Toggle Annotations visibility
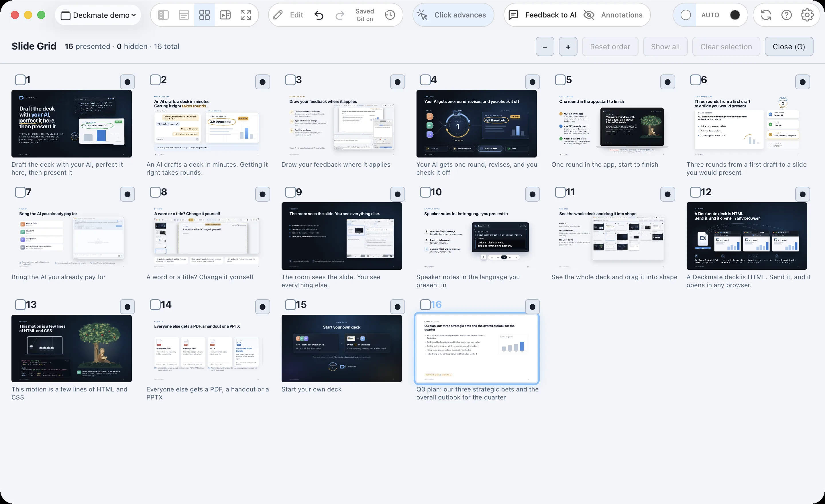The width and height of the screenshot is (825, 504). click(613, 15)
